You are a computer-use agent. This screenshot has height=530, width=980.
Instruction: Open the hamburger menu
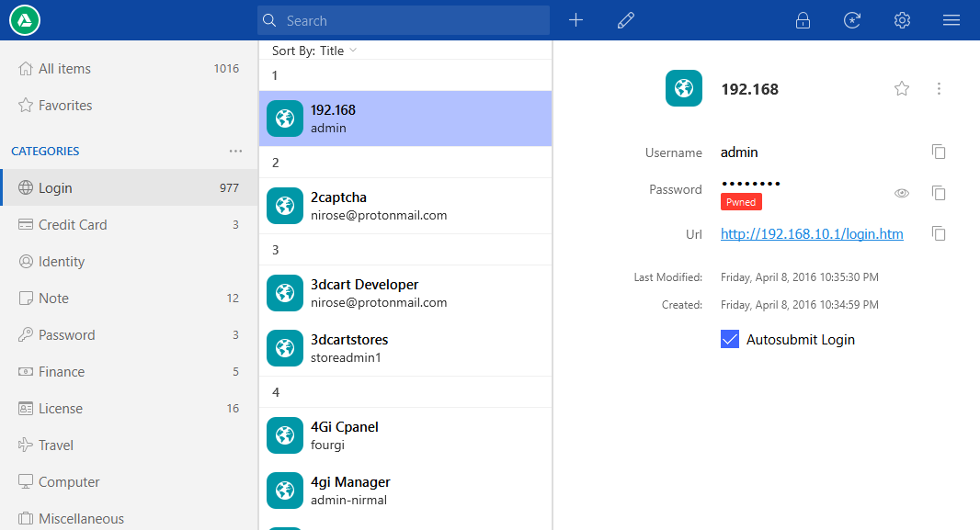952,20
